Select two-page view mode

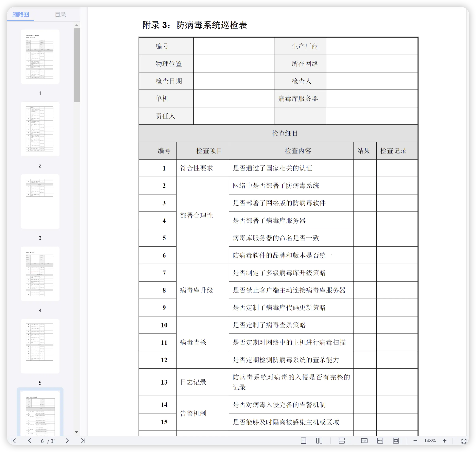[x=319, y=441]
